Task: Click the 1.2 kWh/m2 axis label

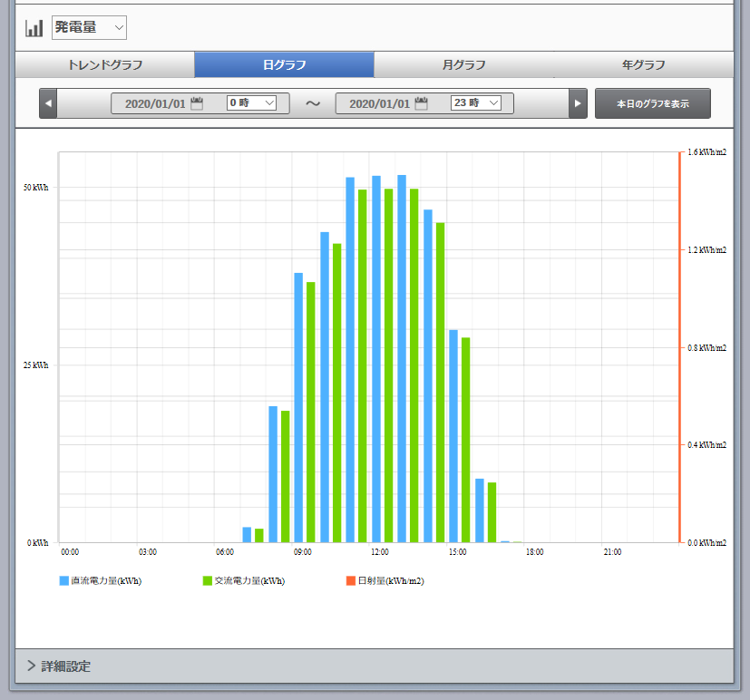Action: pyautogui.click(x=707, y=249)
